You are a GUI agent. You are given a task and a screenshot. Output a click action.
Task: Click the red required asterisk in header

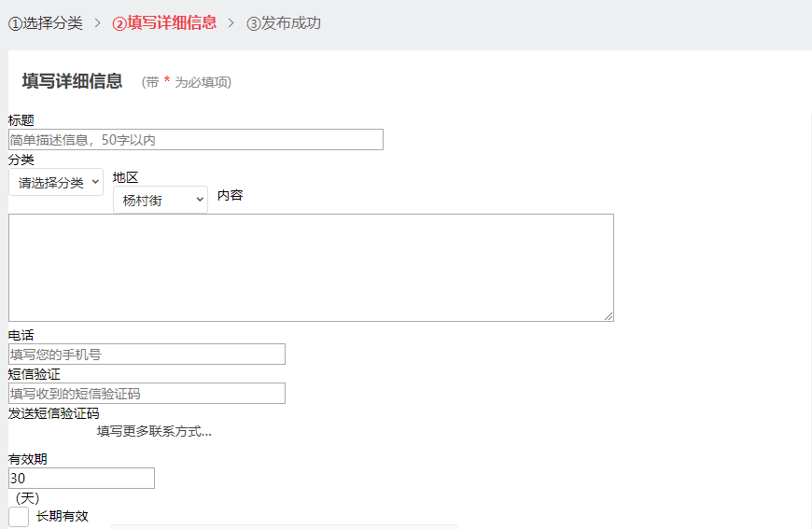click(167, 81)
